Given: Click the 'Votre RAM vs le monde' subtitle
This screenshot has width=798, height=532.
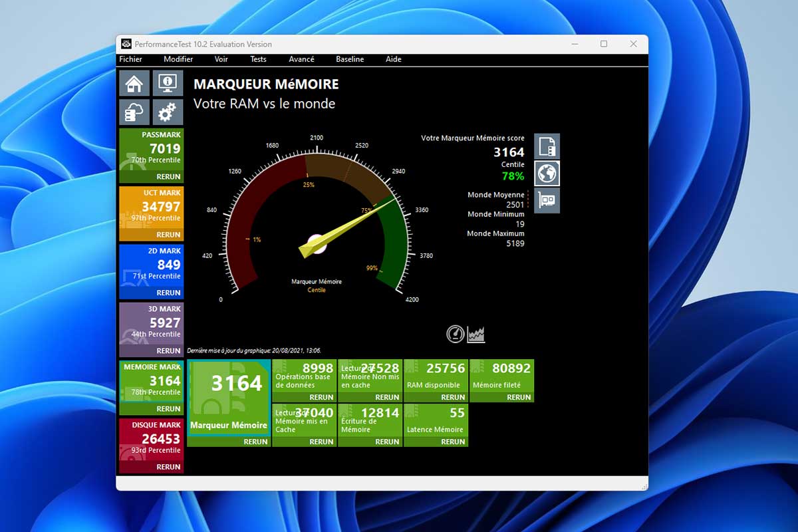Looking at the screenshot, I should pos(264,104).
